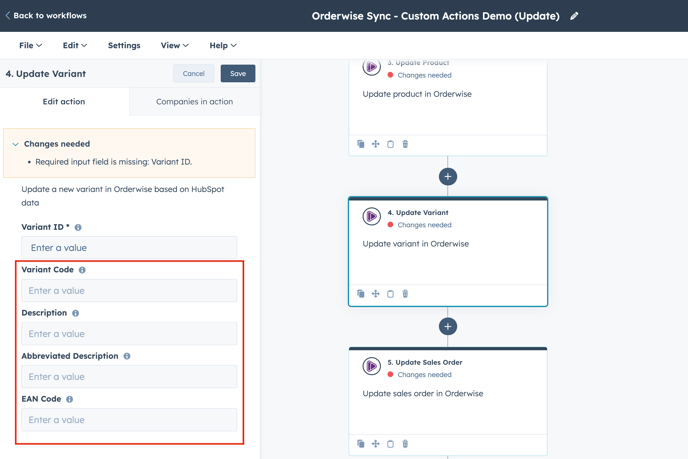Screen dimensions: 688x459
Task: Click the Update Product action app icon
Action: pyautogui.click(x=372, y=67)
